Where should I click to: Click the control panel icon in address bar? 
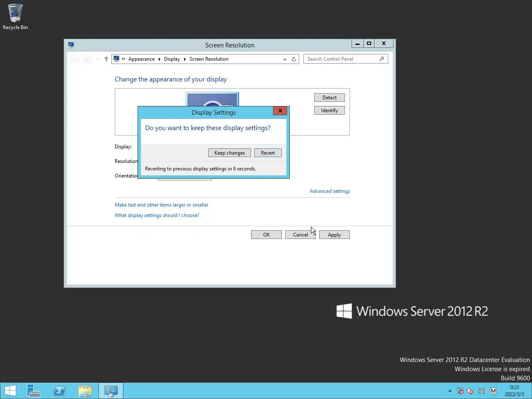tap(117, 59)
